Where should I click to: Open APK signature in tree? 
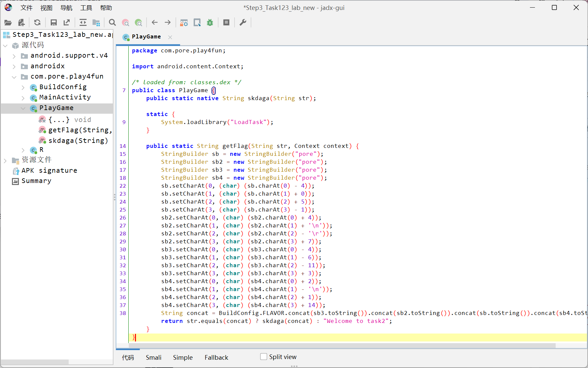[x=49, y=171]
